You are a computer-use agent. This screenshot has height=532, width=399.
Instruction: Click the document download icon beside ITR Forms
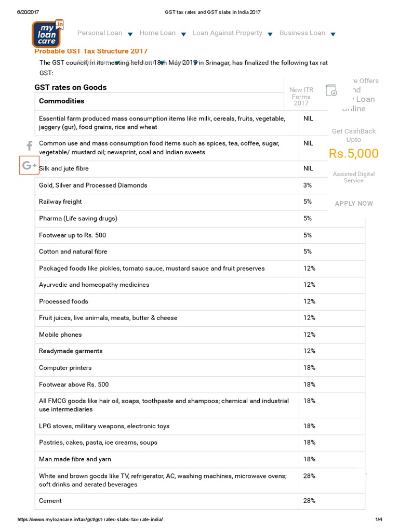pos(331,91)
